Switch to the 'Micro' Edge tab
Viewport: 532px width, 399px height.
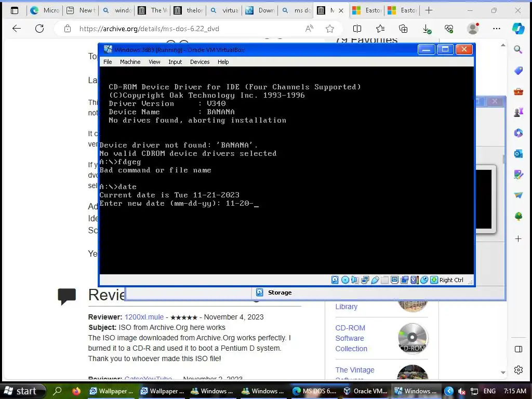coord(45,10)
